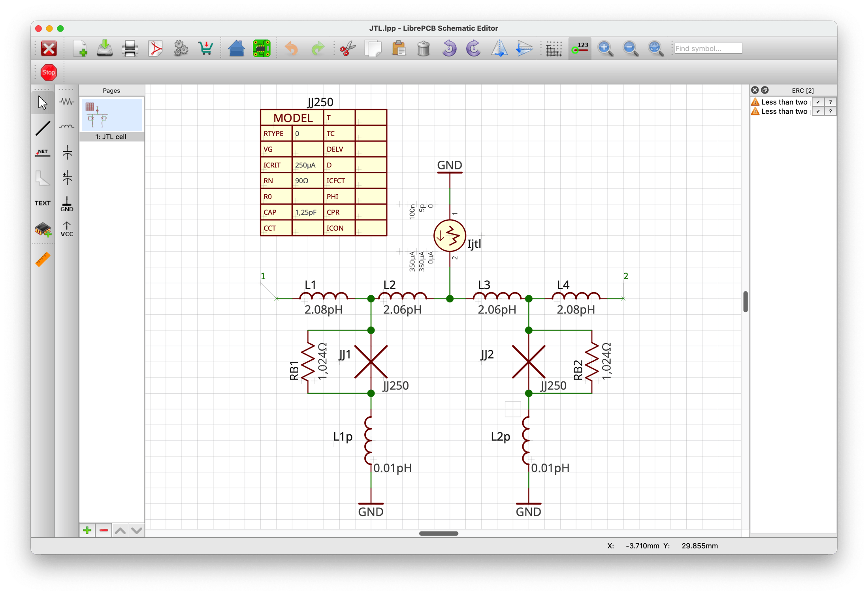868x595 pixels.
Task: Add a new page with plus button
Action: pos(87,530)
